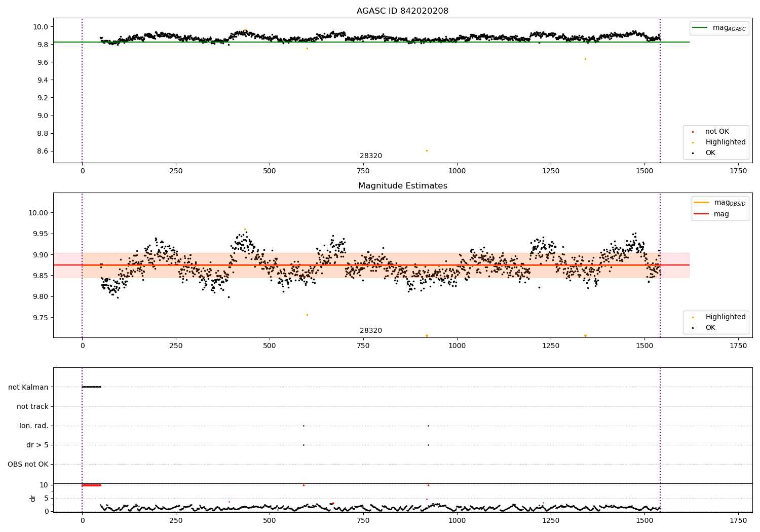
Task: Click the 'not Kalman' axis label
Action: (28, 387)
